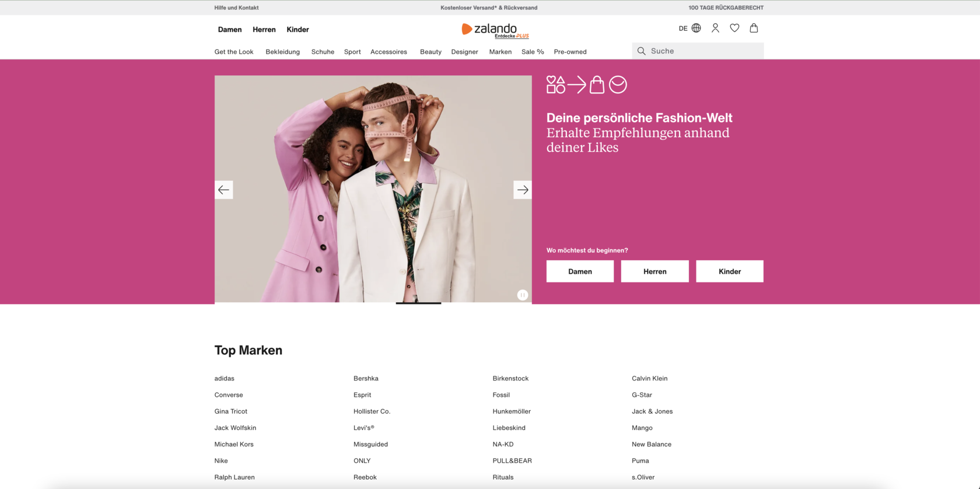Open the Jack Wolfskin brand link
The width and height of the screenshot is (980, 489).
[x=235, y=428]
